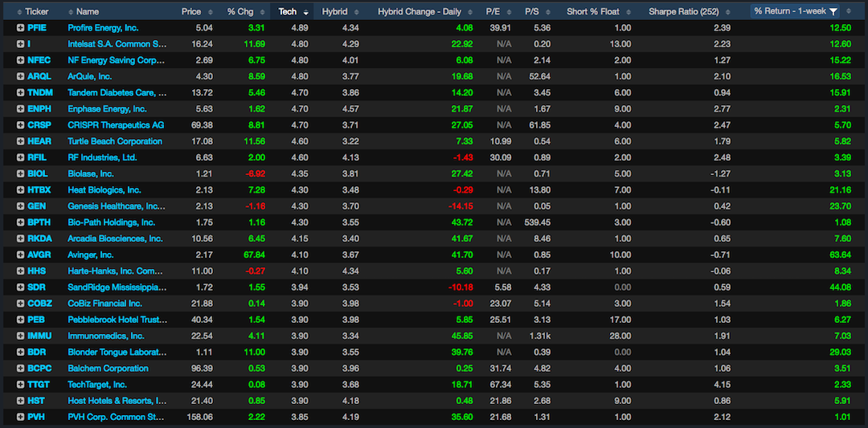Click TTGT Sharpe ratio 4.15
This screenshot has height=428, width=868.
coord(723,385)
